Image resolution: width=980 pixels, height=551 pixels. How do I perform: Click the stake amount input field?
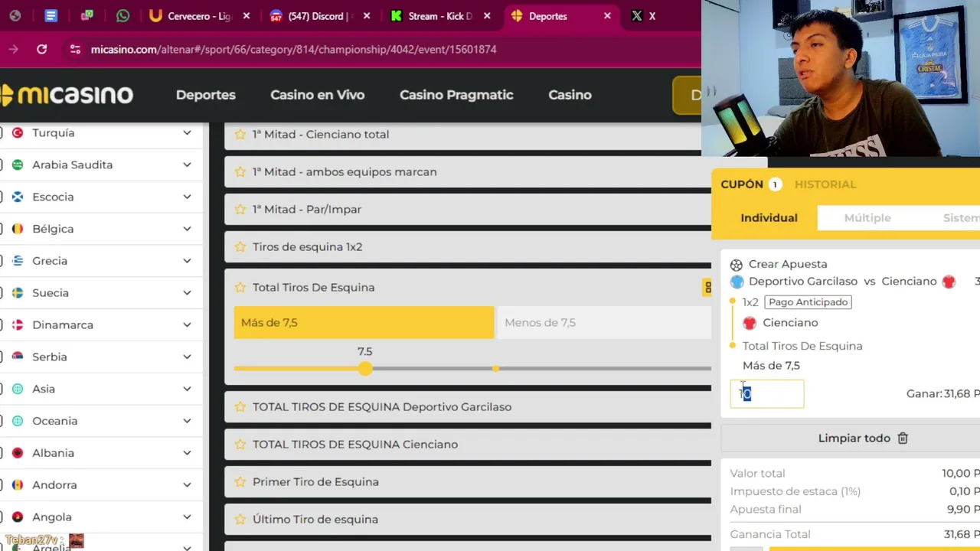tap(766, 394)
